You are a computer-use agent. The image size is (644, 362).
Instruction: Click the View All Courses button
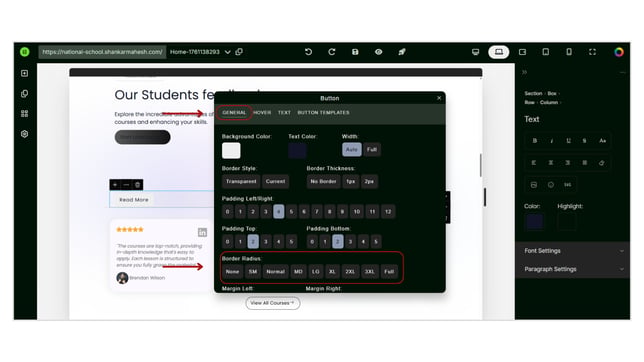point(273,303)
